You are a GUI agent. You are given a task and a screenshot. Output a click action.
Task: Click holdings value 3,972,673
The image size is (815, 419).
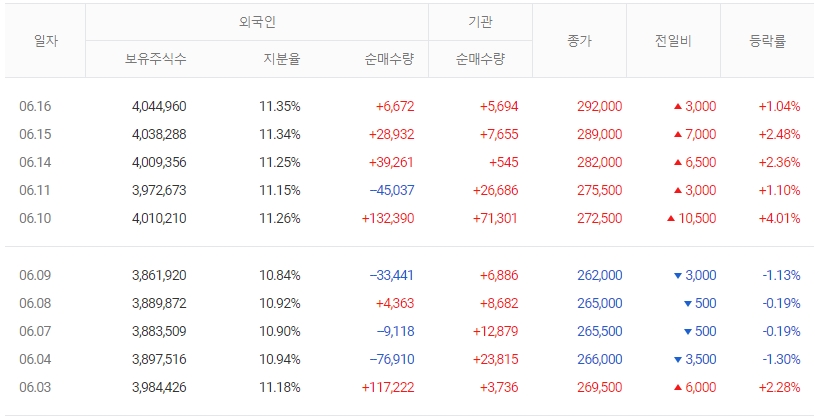point(159,191)
